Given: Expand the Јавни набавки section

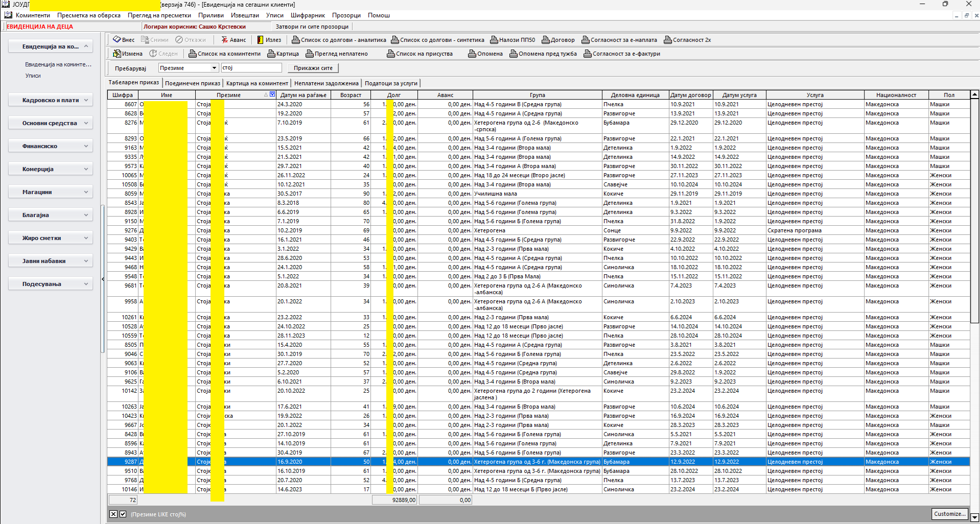Looking at the screenshot, I should [x=50, y=261].
